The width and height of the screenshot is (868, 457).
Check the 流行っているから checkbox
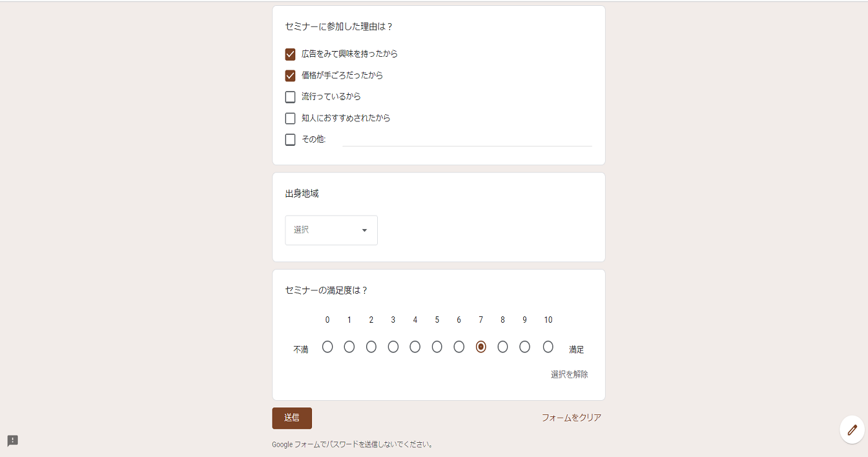point(290,97)
